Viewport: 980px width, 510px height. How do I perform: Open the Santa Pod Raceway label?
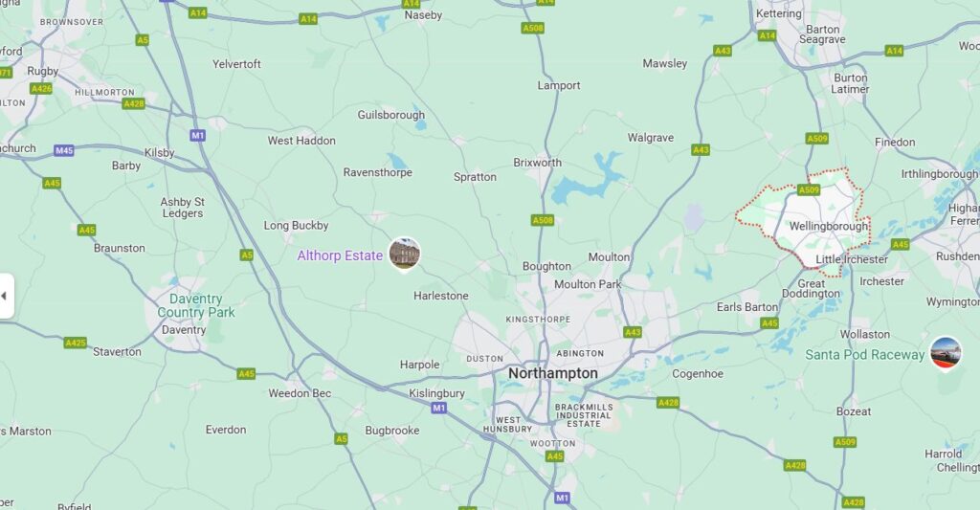pos(864,354)
